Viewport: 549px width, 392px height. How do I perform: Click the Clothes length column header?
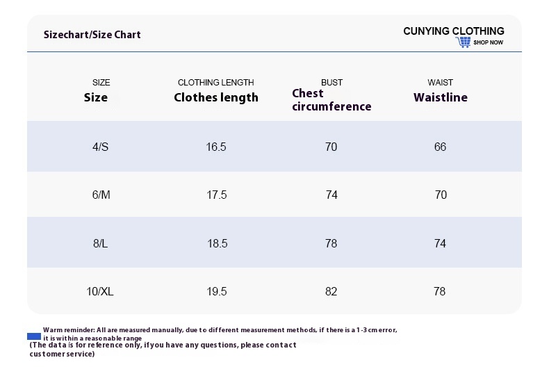click(x=216, y=97)
